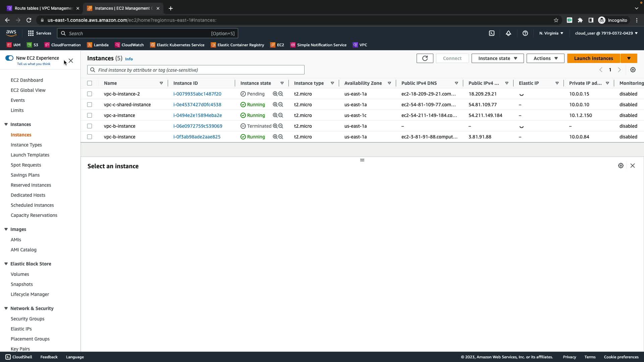Viewport: 644px width, 362px height.
Task: Toggle the New EC2 Experience switch
Action: coord(9,58)
